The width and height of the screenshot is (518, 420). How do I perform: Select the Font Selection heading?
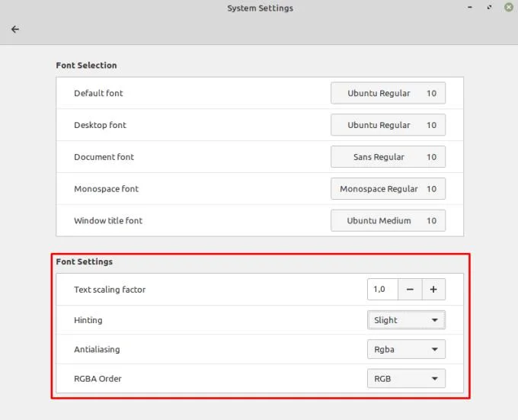(86, 66)
